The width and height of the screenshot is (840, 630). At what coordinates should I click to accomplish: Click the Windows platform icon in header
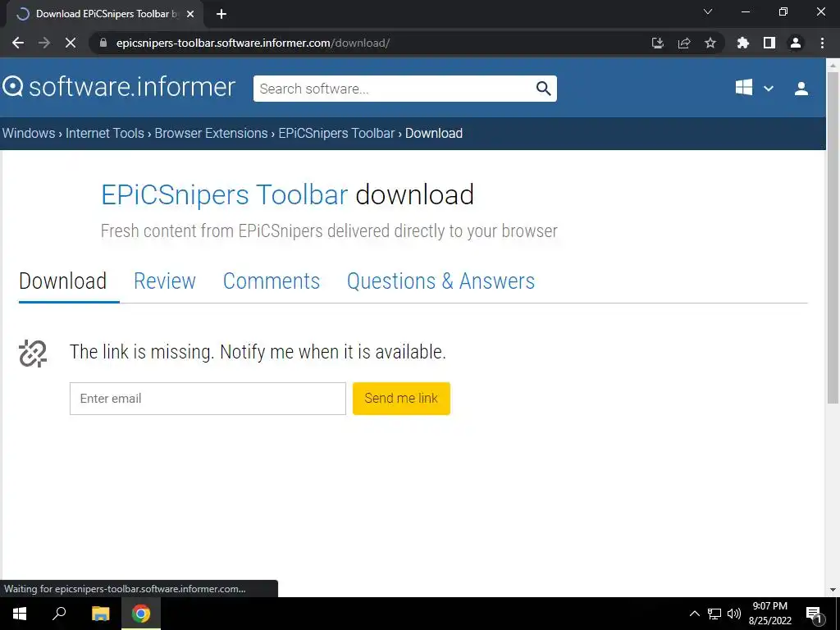click(744, 88)
